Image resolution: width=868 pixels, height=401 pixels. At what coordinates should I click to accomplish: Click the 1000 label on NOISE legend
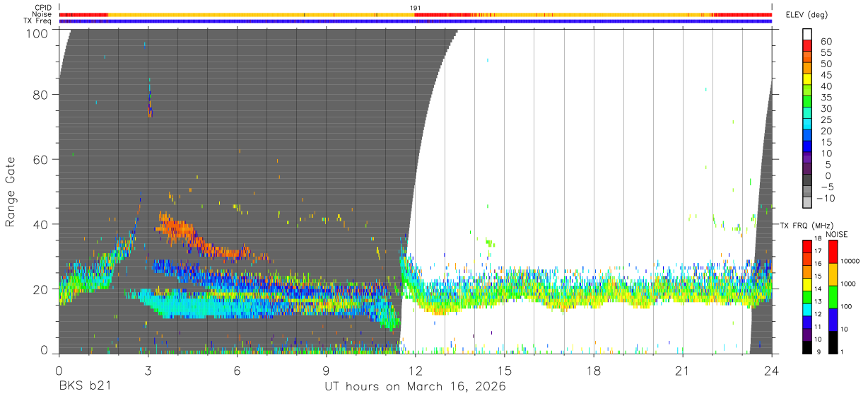click(x=849, y=284)
